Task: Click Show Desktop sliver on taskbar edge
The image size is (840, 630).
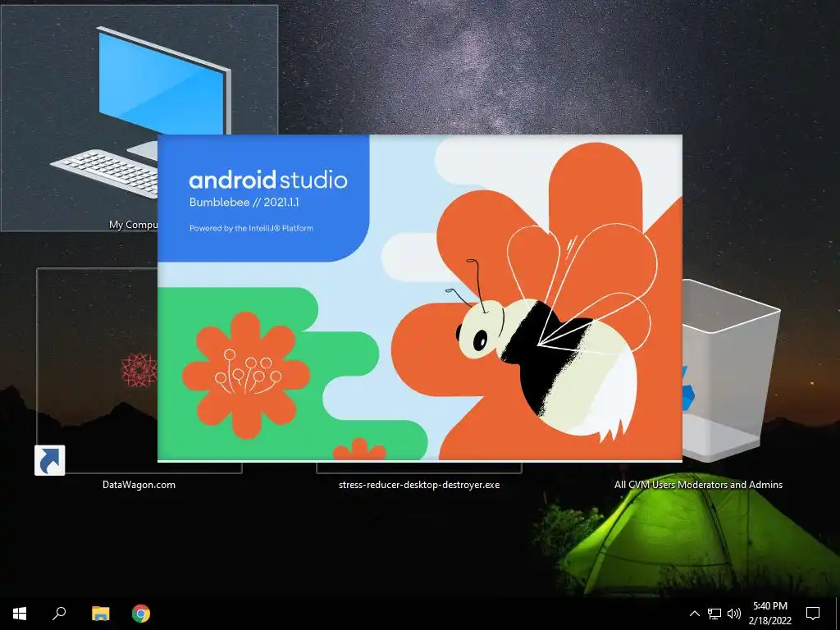Action: pyautogui.click(x=838, y=614)
